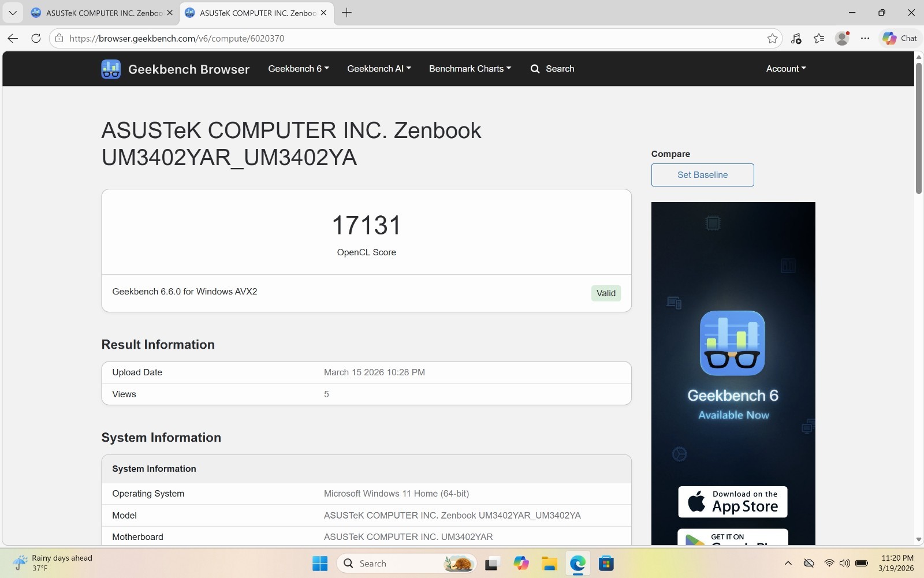The image size is (924, 578).
Task: Click the Set Baseline button
Action: 702,174
